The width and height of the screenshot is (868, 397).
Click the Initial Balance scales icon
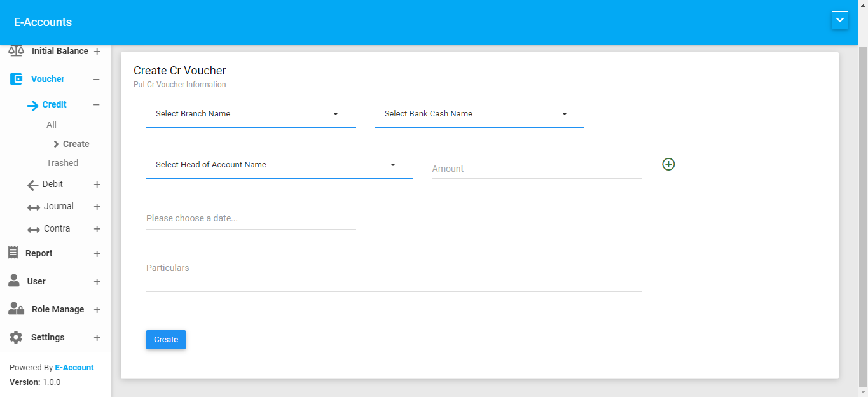[x=16, y=51]
